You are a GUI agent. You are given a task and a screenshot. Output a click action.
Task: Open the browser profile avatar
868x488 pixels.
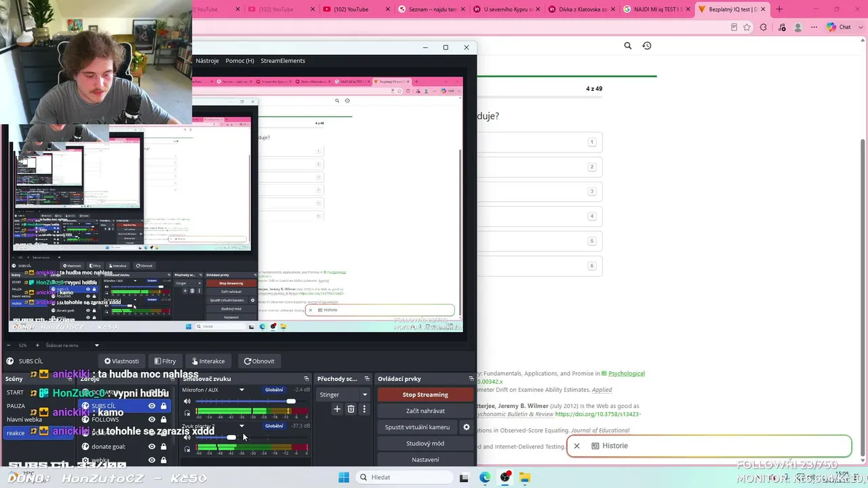797,27
